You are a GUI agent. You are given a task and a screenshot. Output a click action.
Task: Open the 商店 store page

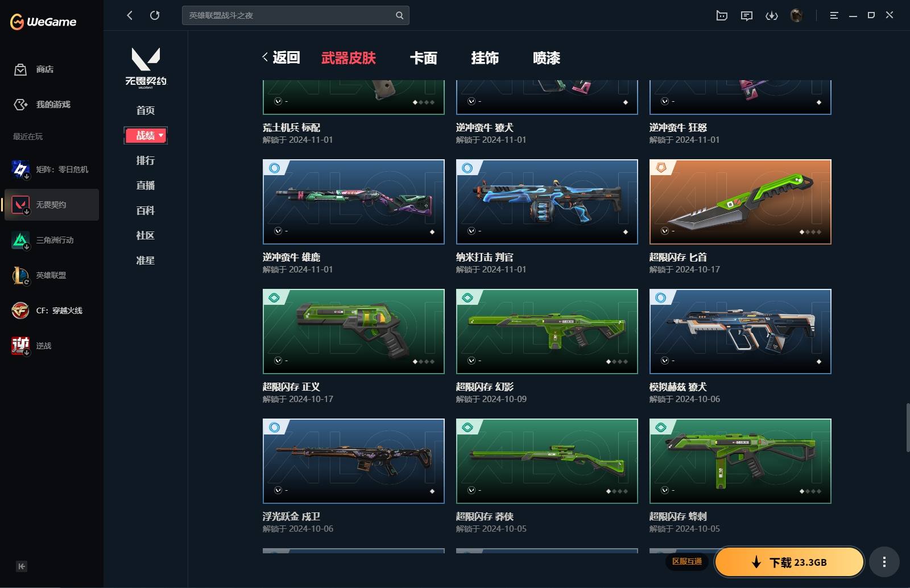click(34, 69)
